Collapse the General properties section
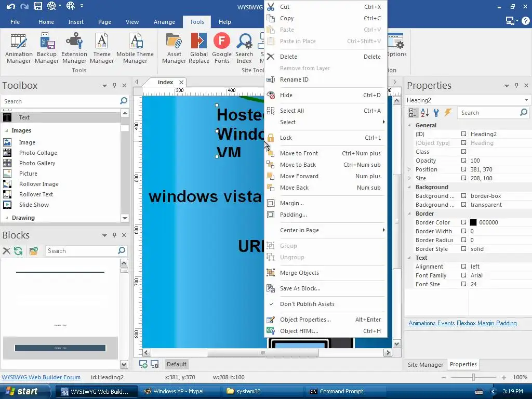The image size is (532, 399). click(409, 125)
